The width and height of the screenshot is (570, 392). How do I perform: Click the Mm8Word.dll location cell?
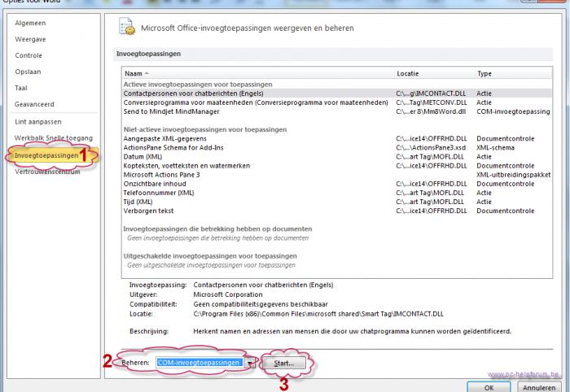pos(431,111)
